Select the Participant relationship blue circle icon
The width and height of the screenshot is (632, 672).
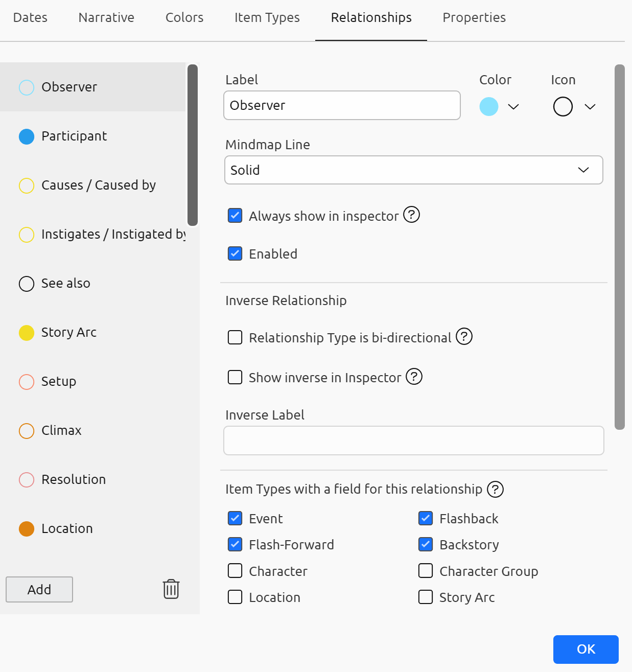coord(27,136)
